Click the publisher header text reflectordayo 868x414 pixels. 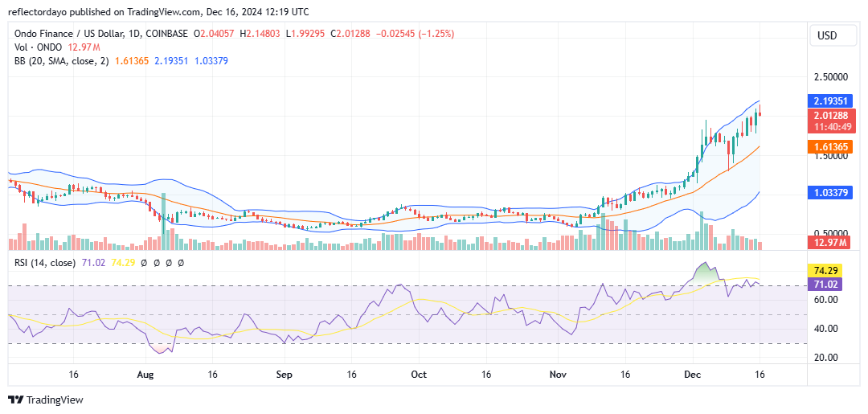[38, 11]
